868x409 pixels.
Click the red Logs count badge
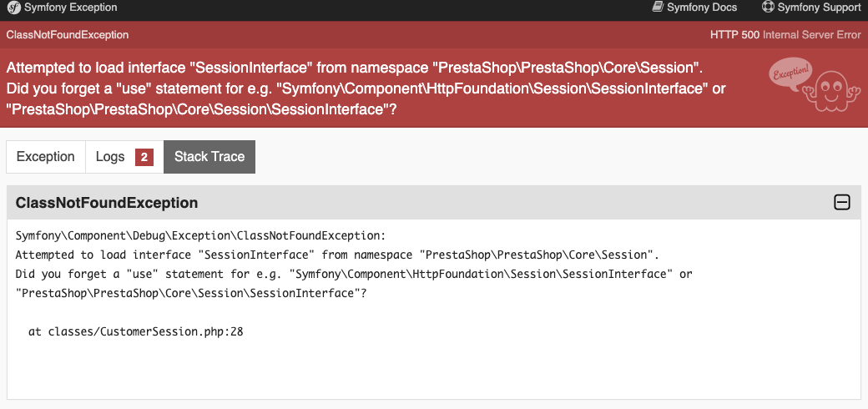tap(144, 157)
